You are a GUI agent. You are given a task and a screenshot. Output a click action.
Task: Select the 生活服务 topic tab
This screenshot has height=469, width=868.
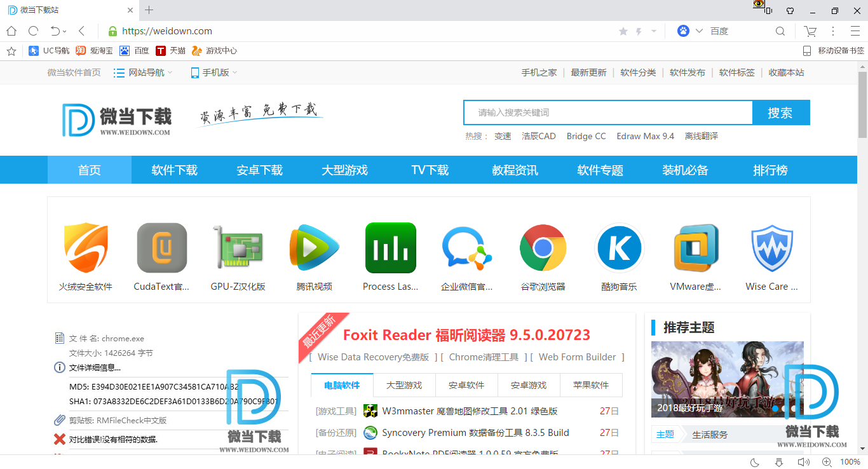click(x=710, y=435)
